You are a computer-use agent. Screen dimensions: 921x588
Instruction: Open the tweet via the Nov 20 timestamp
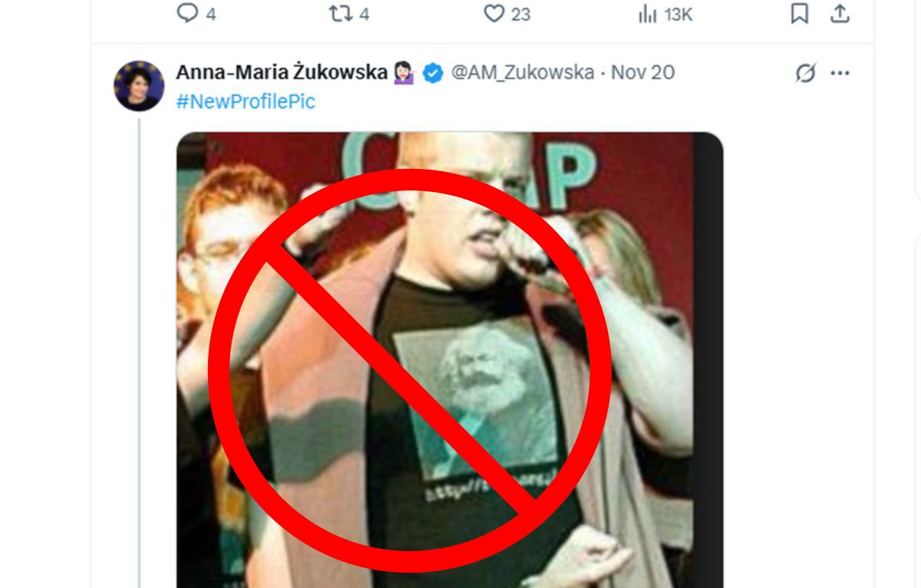[x=642, y=73]
